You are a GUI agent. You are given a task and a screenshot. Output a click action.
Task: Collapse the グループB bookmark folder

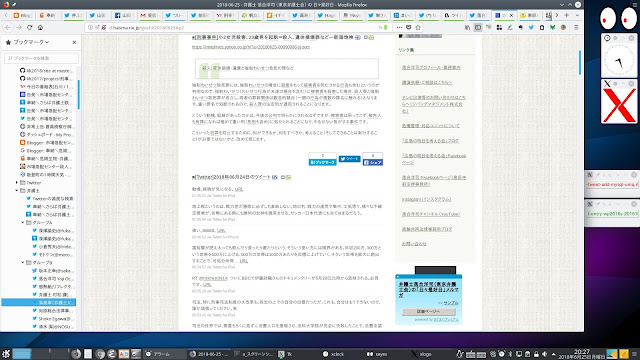23,262
